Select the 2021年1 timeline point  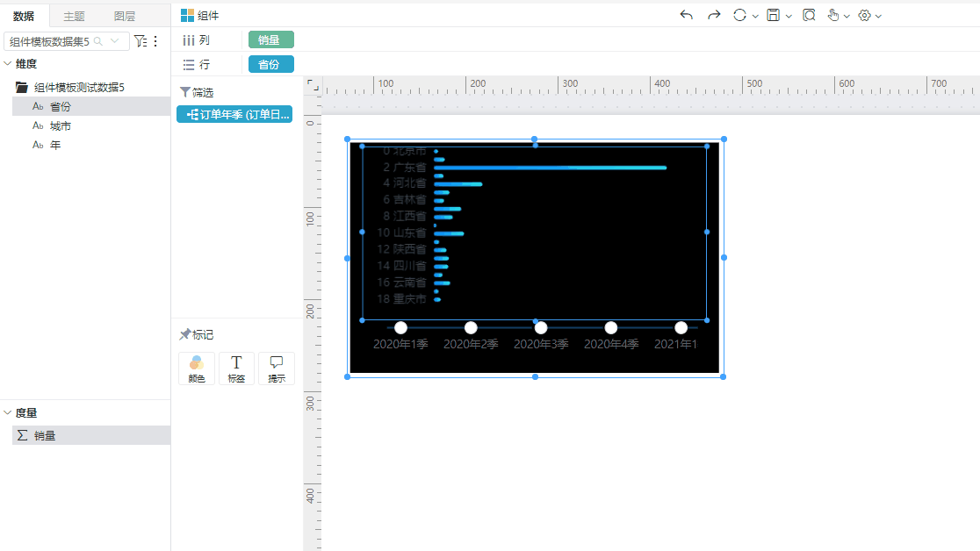(x=681, y=327)
